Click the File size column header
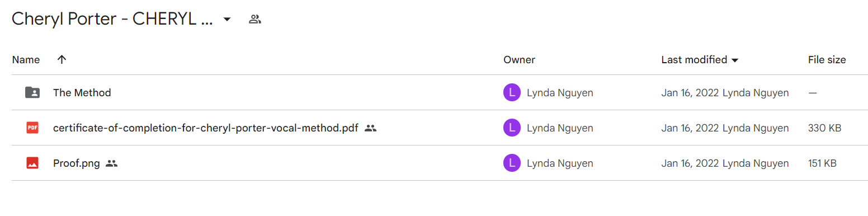 pos(827,60)
